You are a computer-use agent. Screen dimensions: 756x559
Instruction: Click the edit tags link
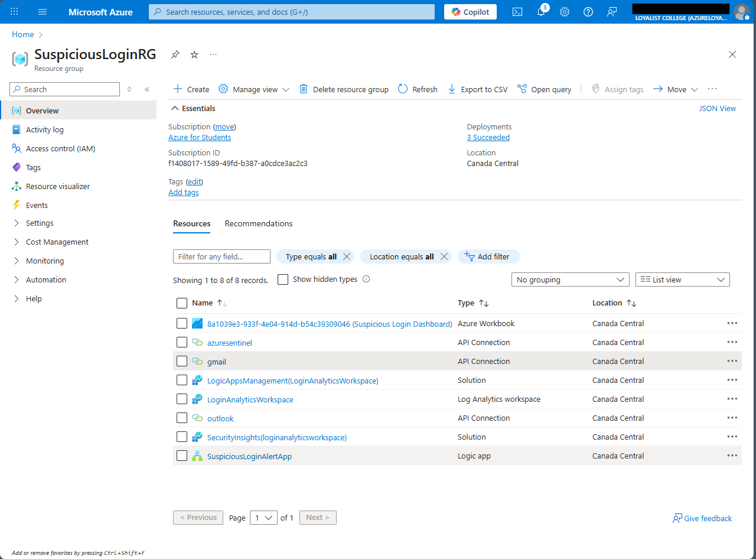tap(194, 181)
